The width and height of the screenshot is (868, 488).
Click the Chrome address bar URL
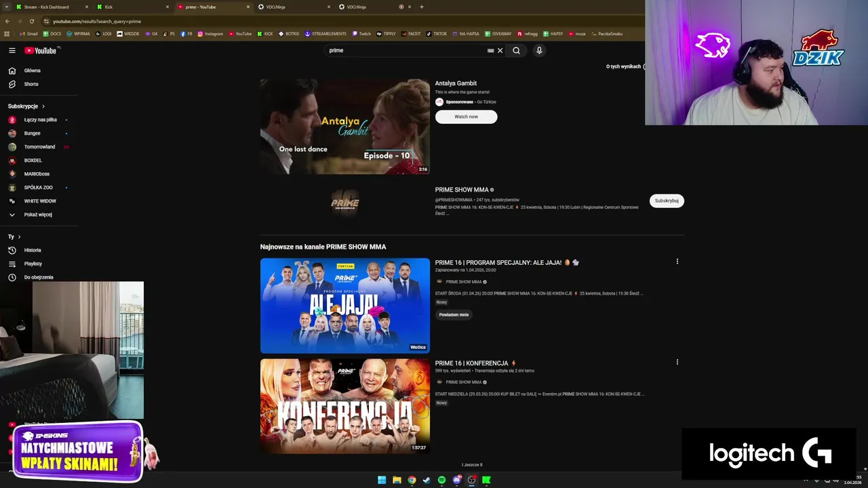[97, 21]
